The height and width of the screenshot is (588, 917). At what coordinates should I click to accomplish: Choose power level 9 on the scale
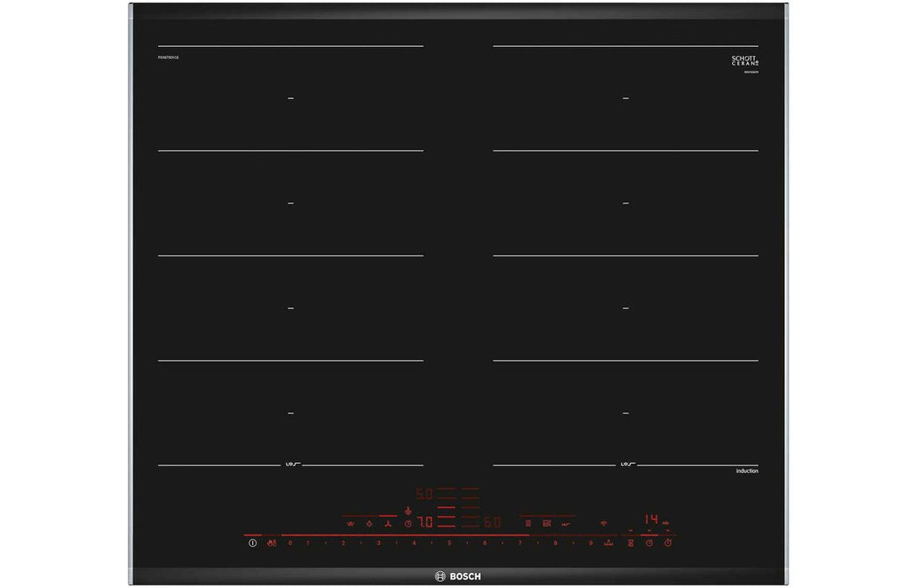pos(590,543)
